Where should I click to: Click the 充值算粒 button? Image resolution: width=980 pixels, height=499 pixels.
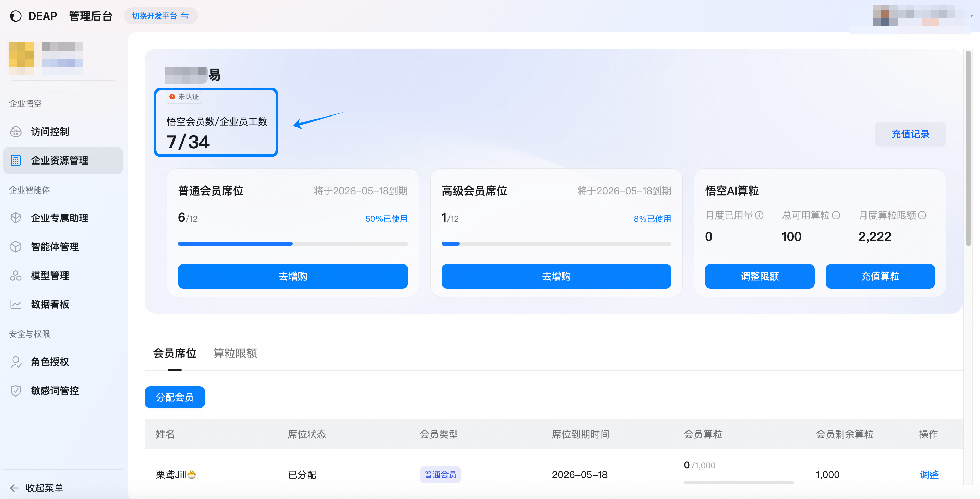(880, 277)
